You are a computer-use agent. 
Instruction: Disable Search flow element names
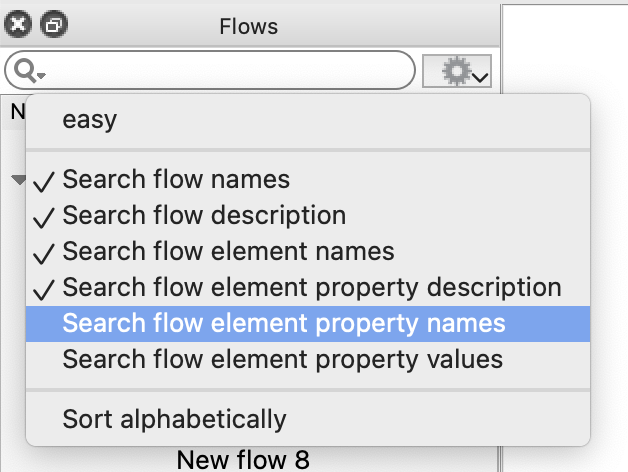point(308,251)
